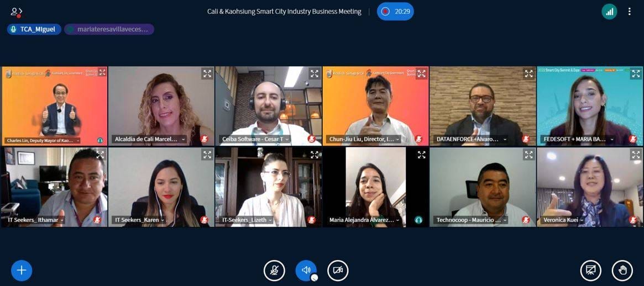644x286 pixels.
Task: Select the TCA_Miguel speaker chip
Action: click(x=34, y=29)
